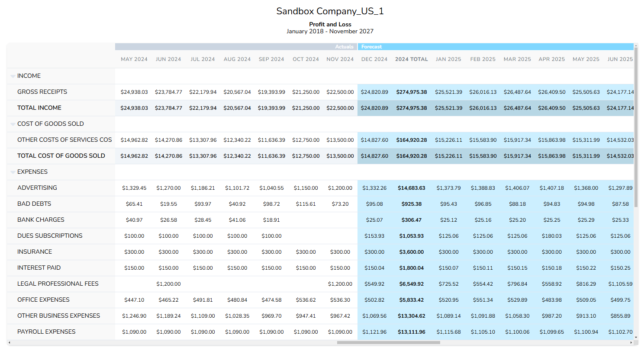Select the DEC 2024 column header

coord(374,59)
